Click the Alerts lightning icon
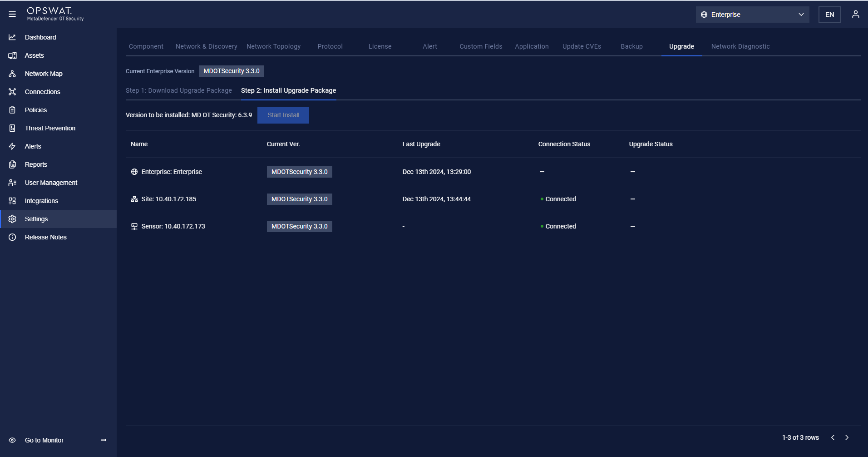The image size is (868, 457). point(12,146)
